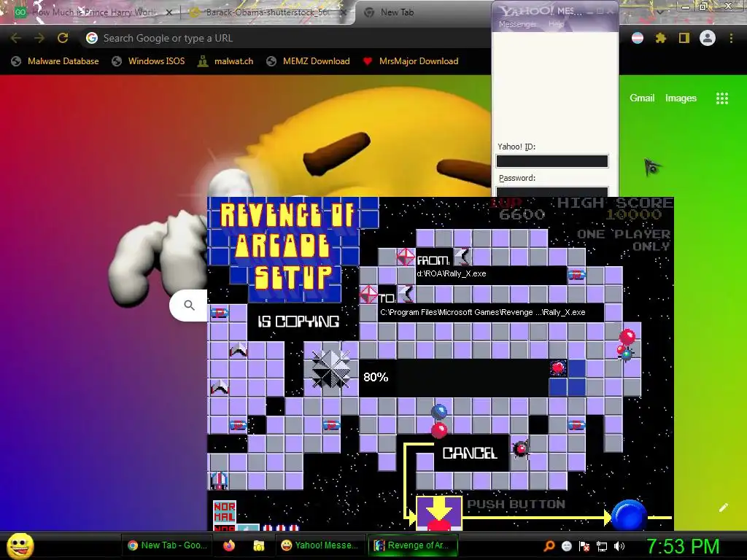Click the Yahoo smiley tray icon
Image resolution: width=747 pixels, height=560 pixels.
click(566, 546)
